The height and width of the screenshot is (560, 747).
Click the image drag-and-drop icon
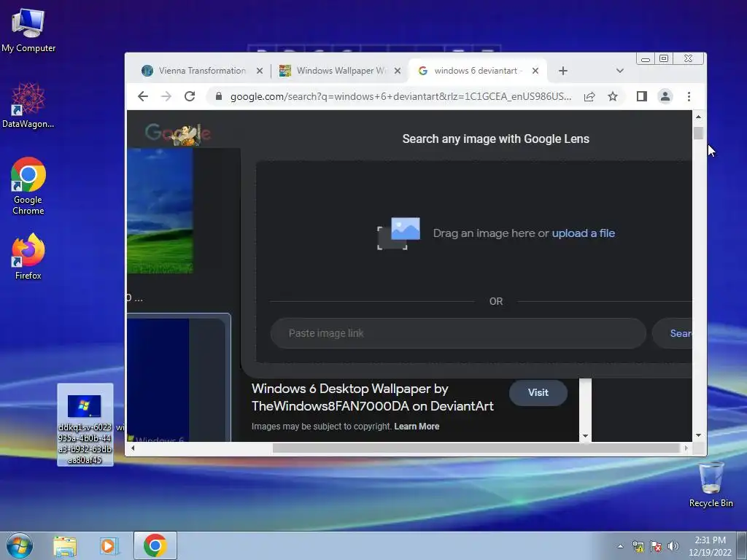pyautogui.click(x=398, y=233)
